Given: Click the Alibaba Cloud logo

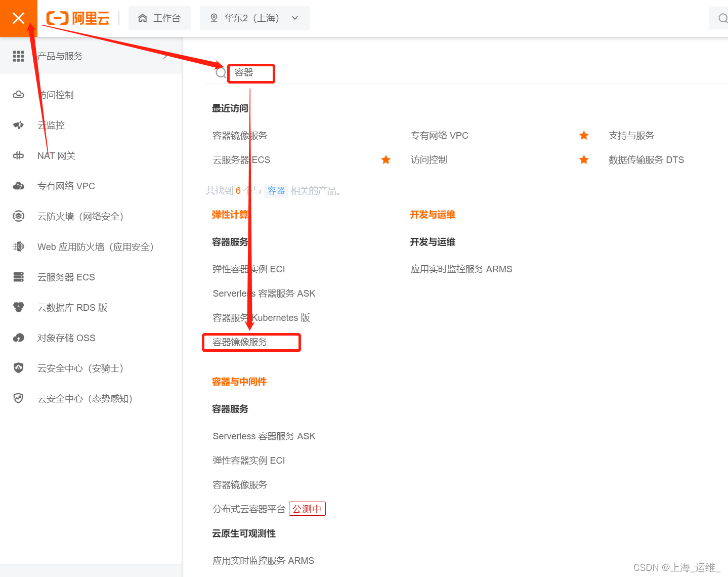Looking at the screenshot, I should point(78,18).
